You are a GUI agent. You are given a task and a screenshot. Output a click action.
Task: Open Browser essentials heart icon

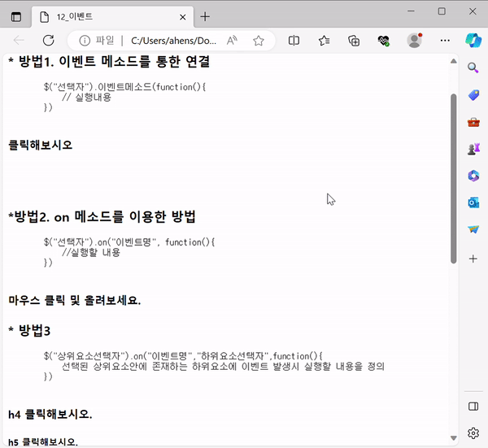click(383, 41)
